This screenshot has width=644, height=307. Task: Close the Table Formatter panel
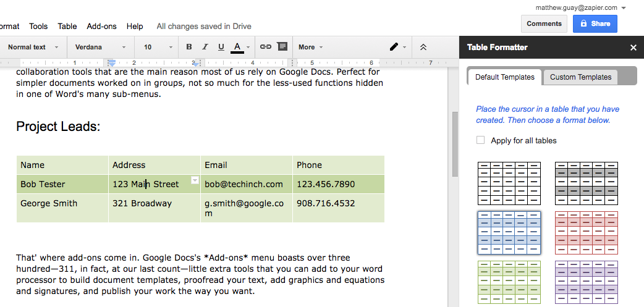coord(633,48)
